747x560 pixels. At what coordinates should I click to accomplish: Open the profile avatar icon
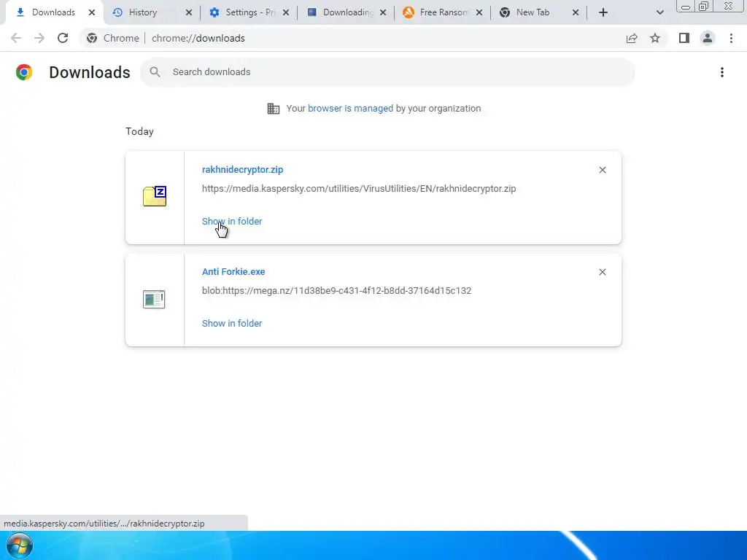click(x=708, y=38)
